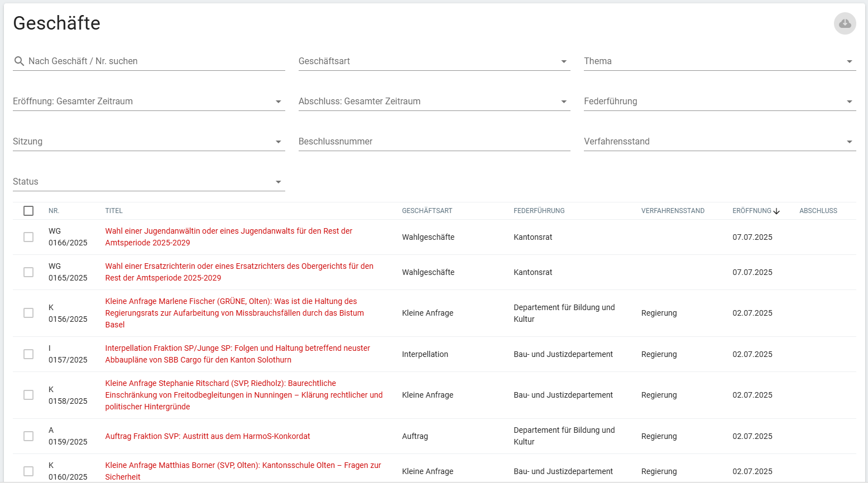Open the Sitzung dropdown
This screenshot has height=483, width=868.
coord(278,142)
